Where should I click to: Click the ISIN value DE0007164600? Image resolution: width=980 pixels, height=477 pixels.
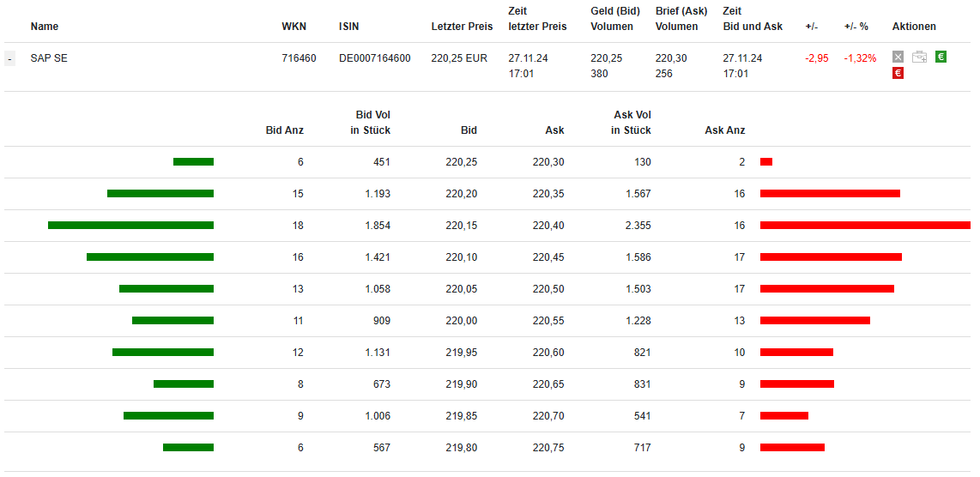[x=374, y=58]
